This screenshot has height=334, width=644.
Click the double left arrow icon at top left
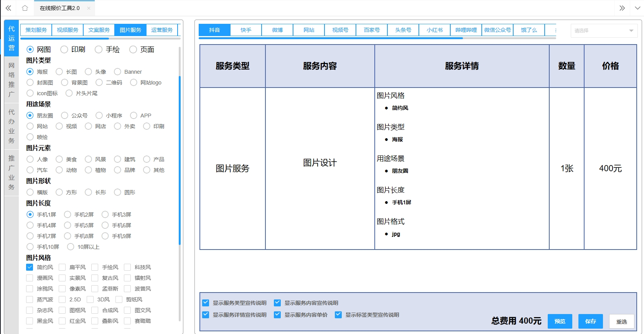8,8
